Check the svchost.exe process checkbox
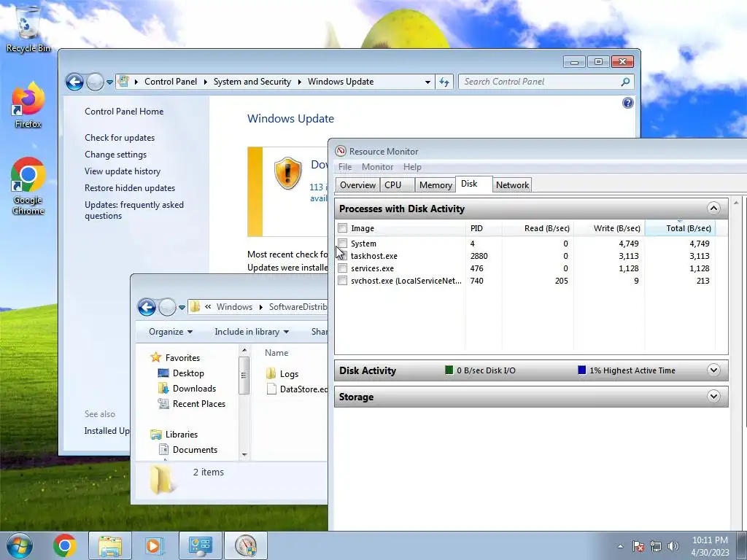The width and height of the screenshot is (747, 560). tap(343, 281)
